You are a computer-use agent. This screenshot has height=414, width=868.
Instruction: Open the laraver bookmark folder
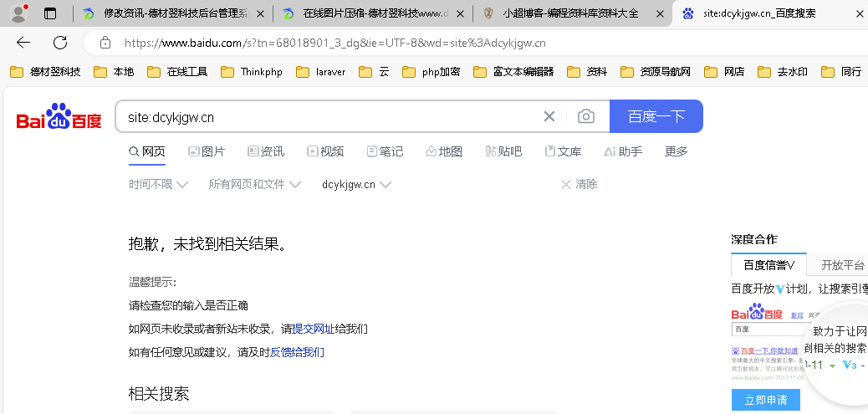point(320,71)
